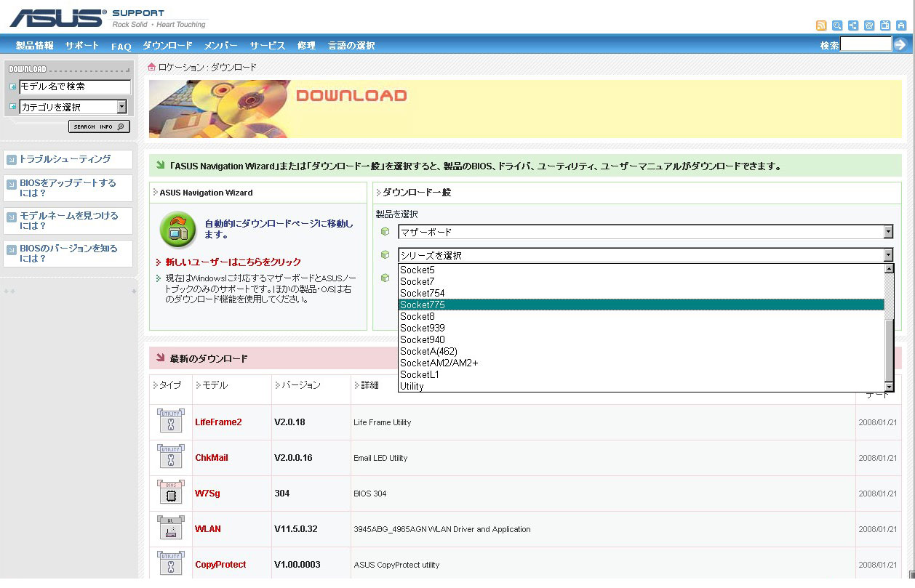915x588 pixels.
Task: Open the W7Sg model link
Action: tap(207, 494)
